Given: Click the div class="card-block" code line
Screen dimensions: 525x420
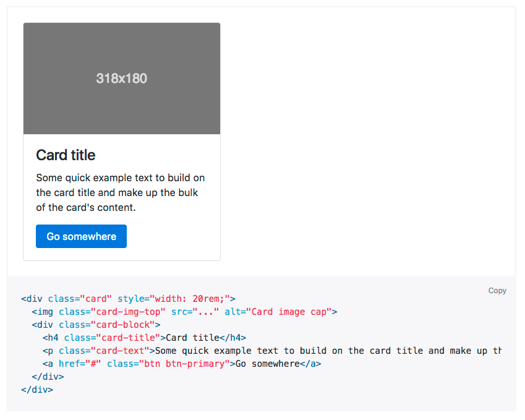Looking at the screenshot, I should point(96,325).
